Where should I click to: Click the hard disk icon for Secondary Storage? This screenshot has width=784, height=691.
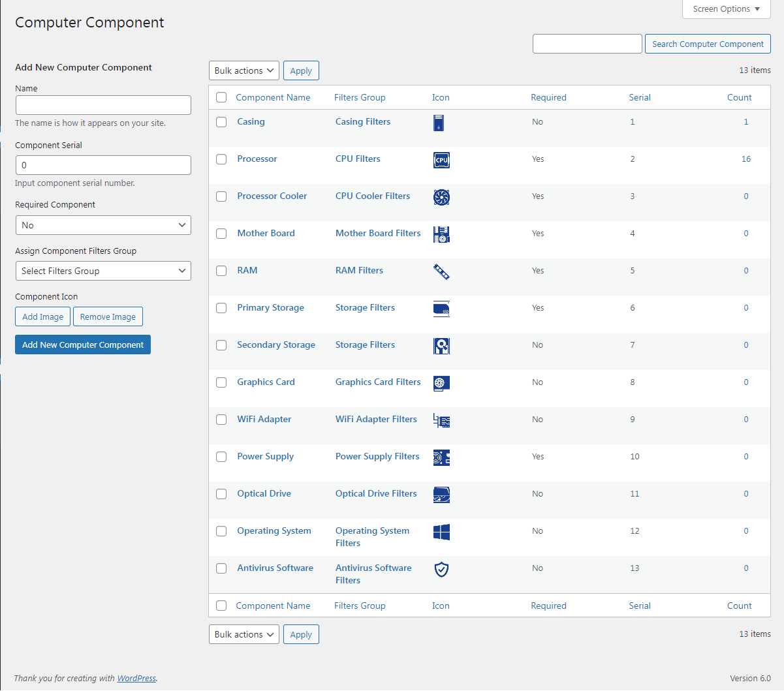point(441,346)
